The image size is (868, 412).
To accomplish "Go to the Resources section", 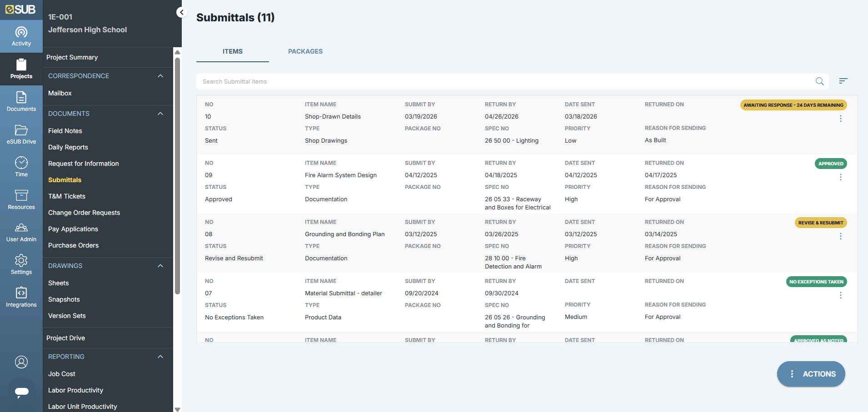I will point(21,200).
